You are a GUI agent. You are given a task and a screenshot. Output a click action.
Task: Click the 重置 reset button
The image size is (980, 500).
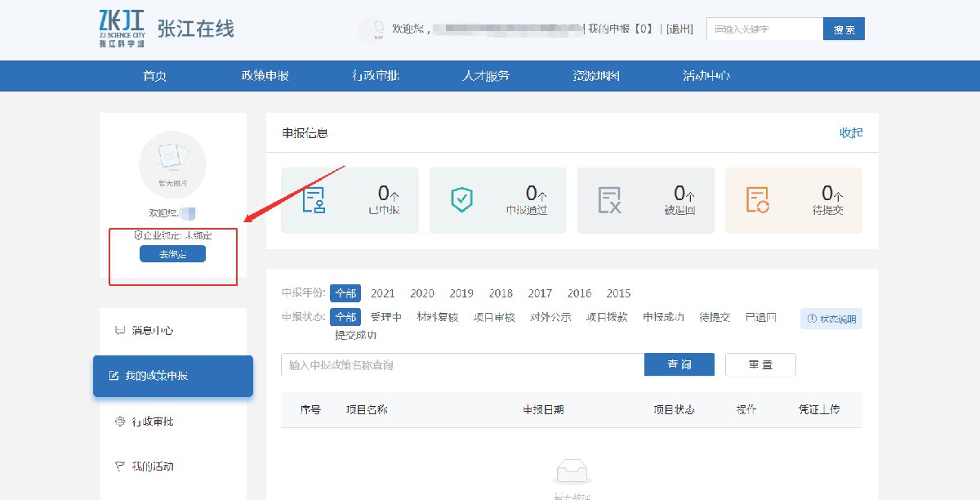[x=760, y=364]
